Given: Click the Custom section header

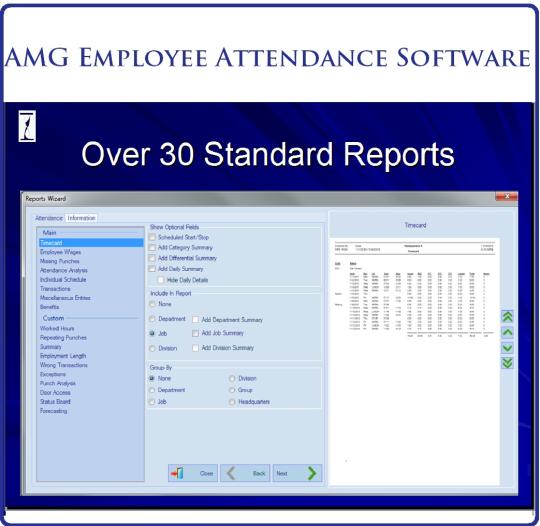Looking at the screenshot, I should point(53,318).
